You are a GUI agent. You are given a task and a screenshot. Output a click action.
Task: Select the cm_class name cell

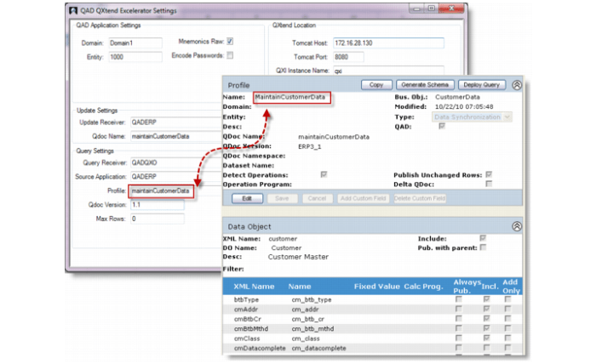coord(306,338)
